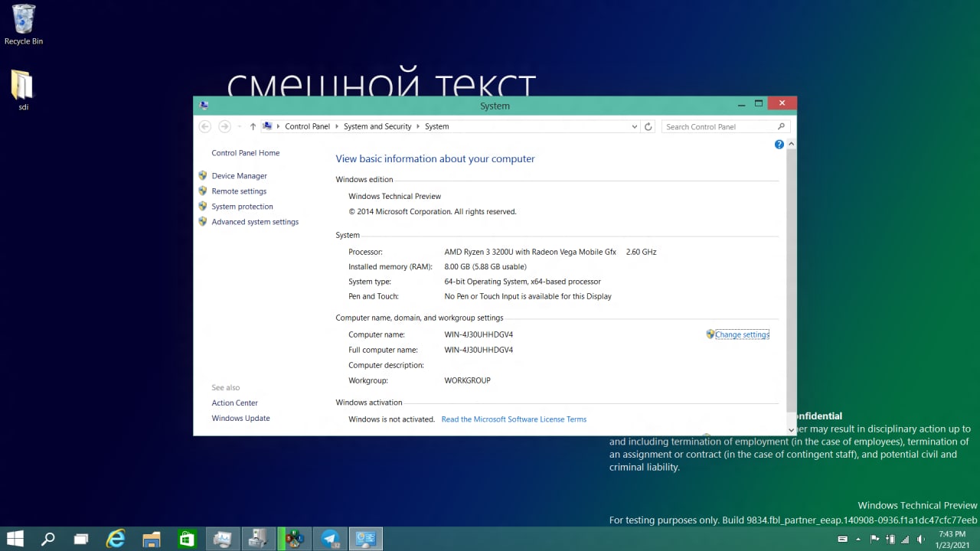980x551 pixels.
Task: Open Task View from taskbar
Action: (81, 539)
